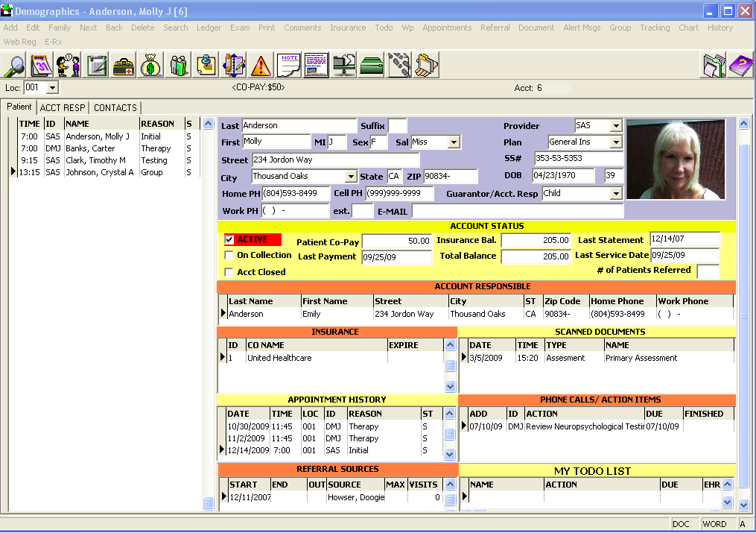Open the pushpin sticky note icon
Image resolution: width=756 pixels, height=533 pixels.
206,66
